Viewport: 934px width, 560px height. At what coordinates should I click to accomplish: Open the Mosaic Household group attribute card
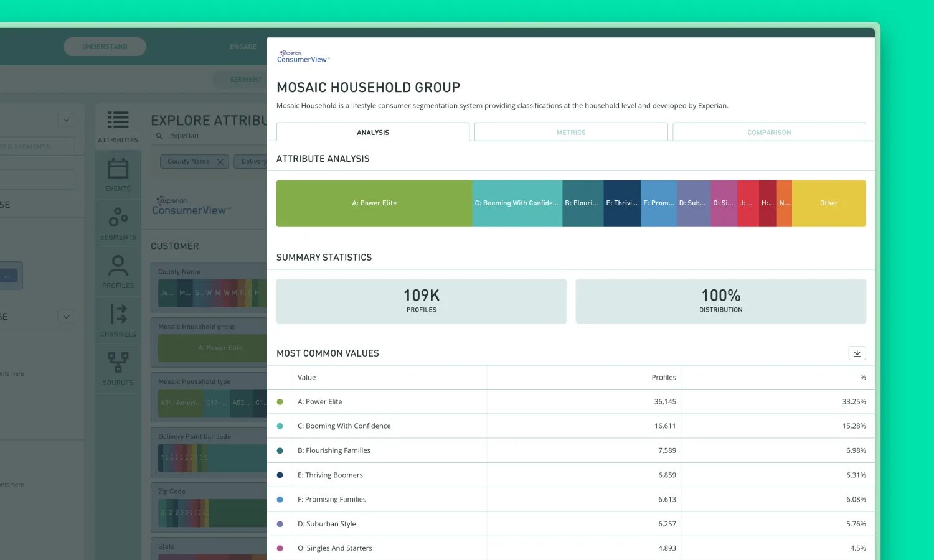[209, 342]
